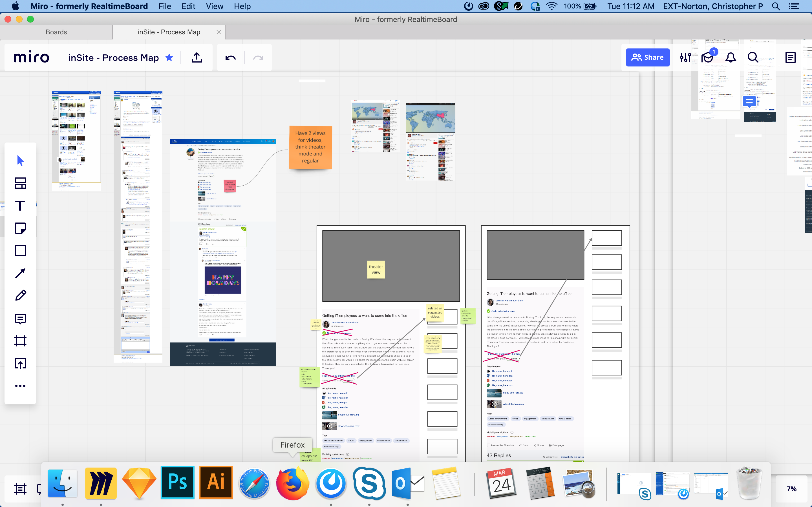
Task: Adjust the 7% zoom level control
Action: pyautogui.click(x=791, y=488)
